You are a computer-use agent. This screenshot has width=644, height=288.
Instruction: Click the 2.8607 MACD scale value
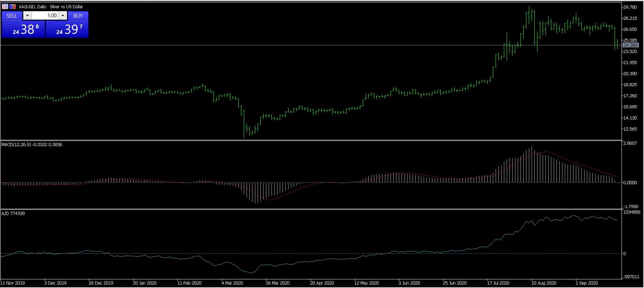coord(630,143)
